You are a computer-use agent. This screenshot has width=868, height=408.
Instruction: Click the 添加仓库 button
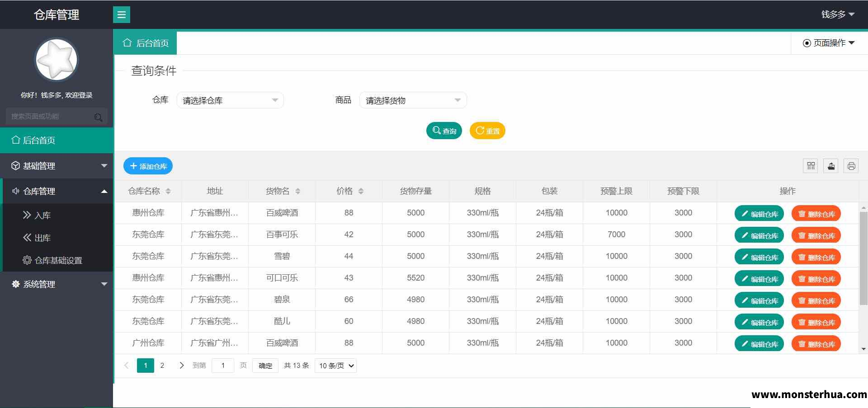coord(148,166)
